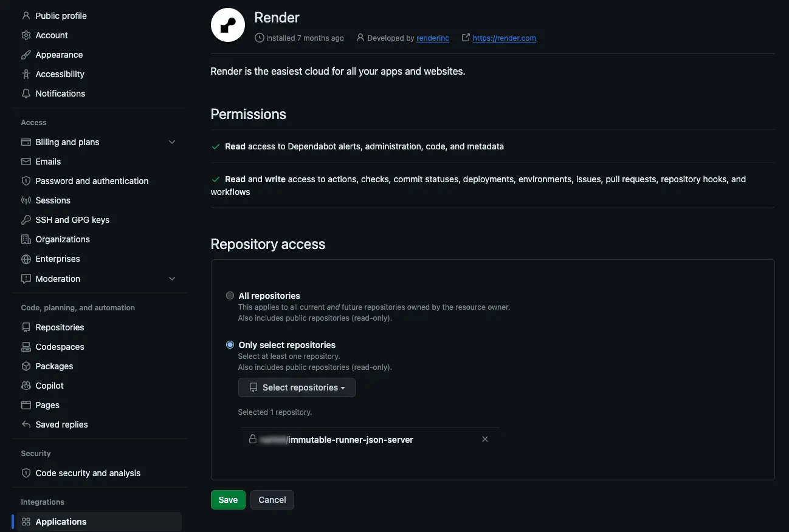Open Copilot using its sidebar icon

(x=26, y=385)
